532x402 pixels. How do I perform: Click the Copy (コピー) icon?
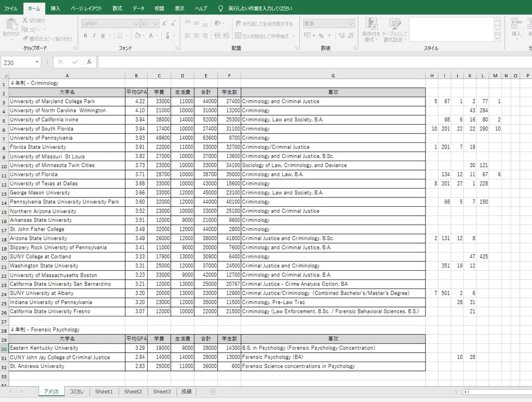(x=25, y=29)
